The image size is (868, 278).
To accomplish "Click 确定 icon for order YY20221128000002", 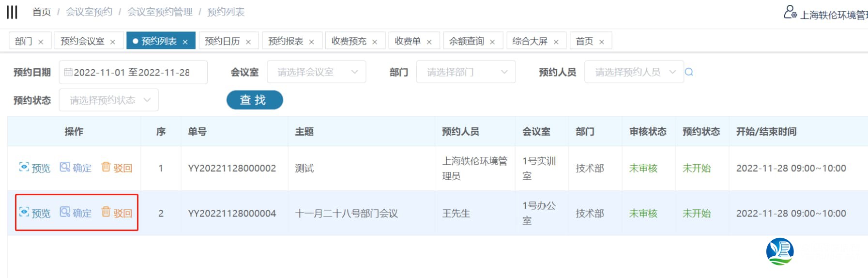I will click(65, 167).
